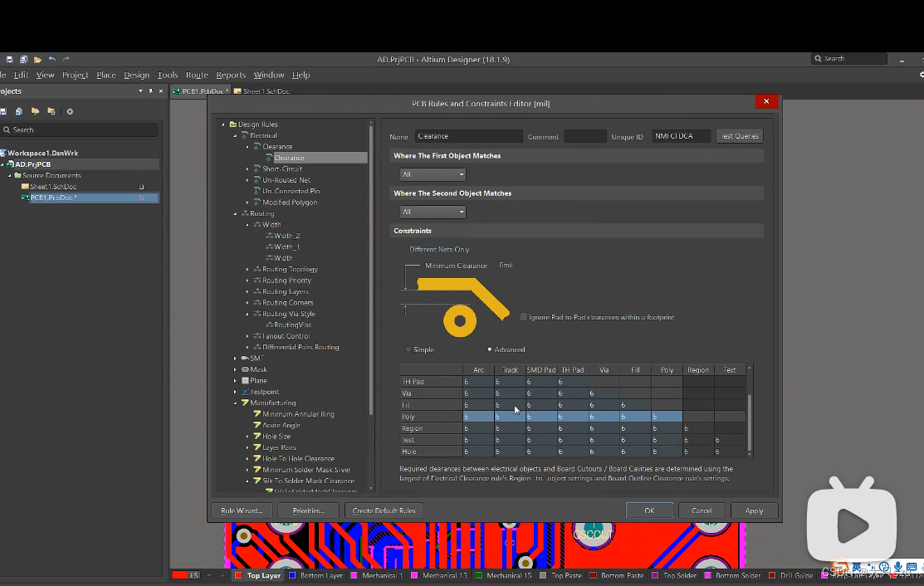Viewport: 924px width, 586px height.
Task: Click the Acute Angle rule icon
Action: pos(257,425)
